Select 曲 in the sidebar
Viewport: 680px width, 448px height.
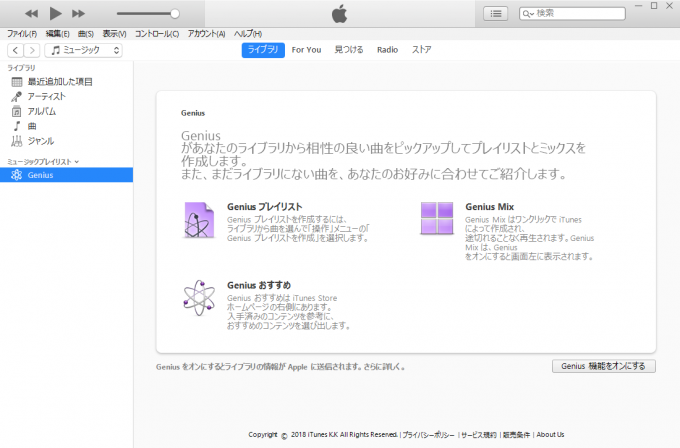(x=66, y=126)
